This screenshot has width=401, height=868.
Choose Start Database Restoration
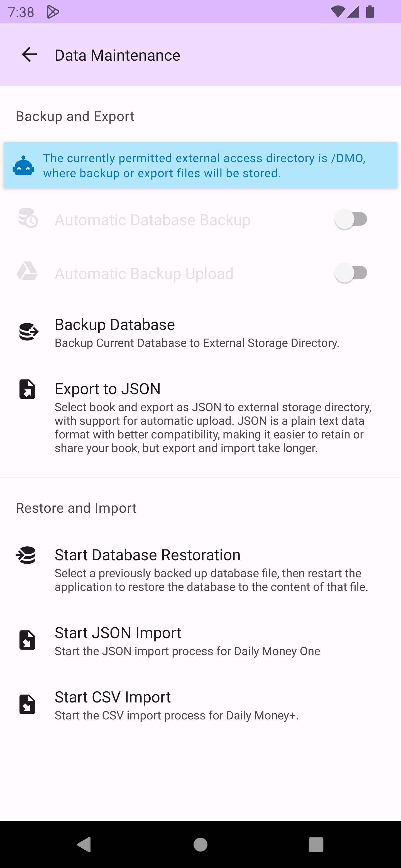[x=211, y=569]
